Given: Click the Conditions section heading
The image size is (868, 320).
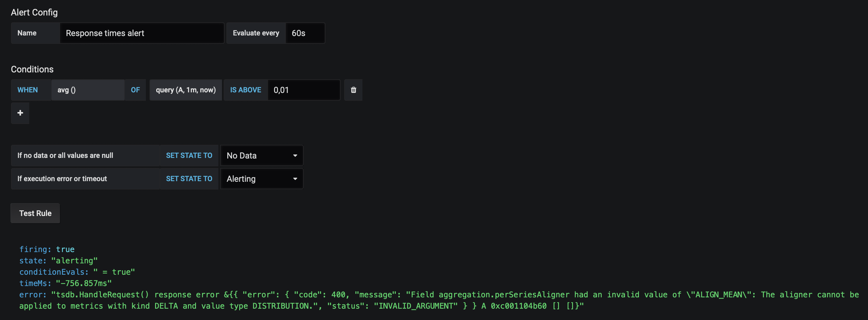Looking at the screenshot, I should pyautogui.click(x=32, y=69).
